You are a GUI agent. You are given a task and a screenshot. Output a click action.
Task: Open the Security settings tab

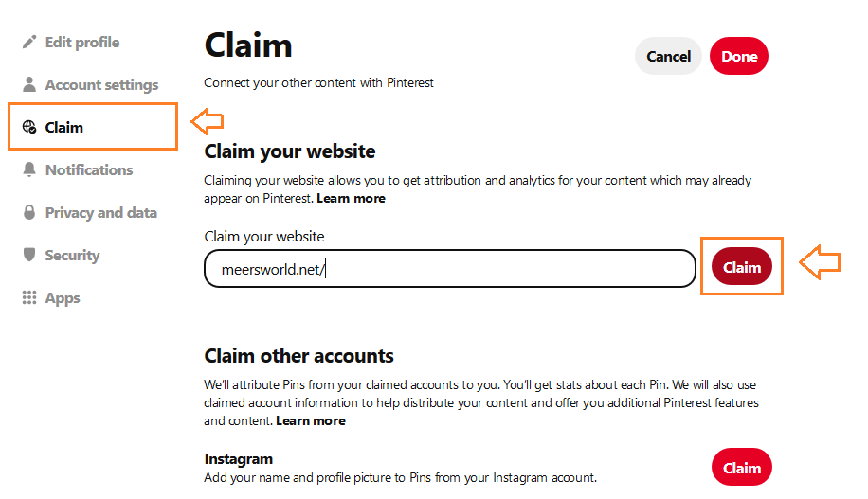click(72, 256)
